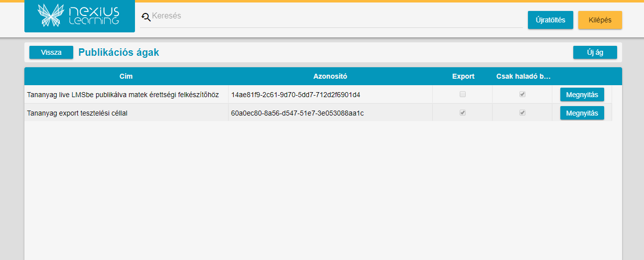Toggle Export checkbox for live LMS row

click(x=463, y=94)
